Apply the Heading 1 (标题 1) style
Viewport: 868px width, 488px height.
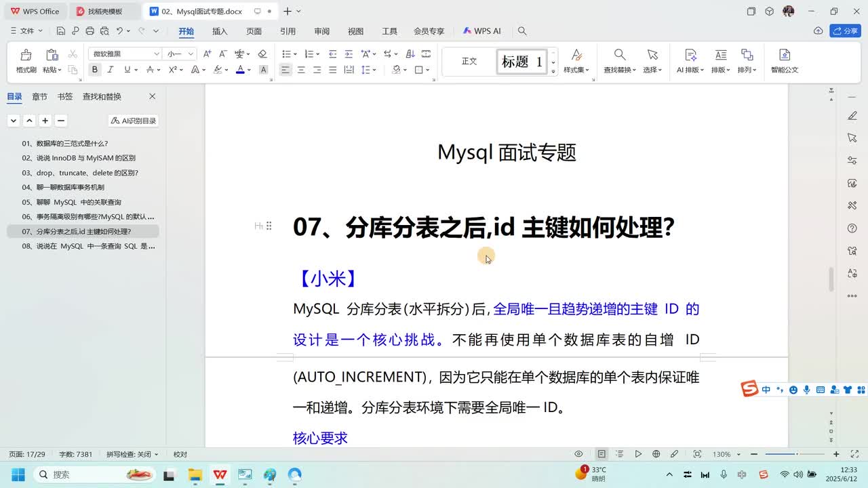pyautogui.click(x=521, y=62)
